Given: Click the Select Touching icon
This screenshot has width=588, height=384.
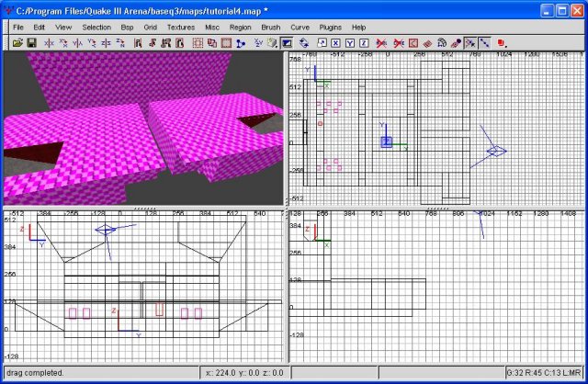Looking at the screenshot, I should 152,43.
